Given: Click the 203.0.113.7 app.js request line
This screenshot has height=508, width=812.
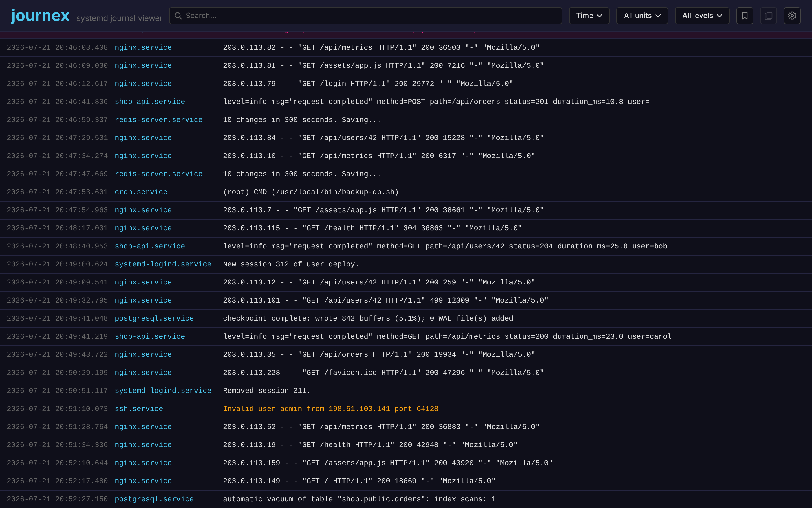Looking at the screenshot, I should (x=383, y=210).
